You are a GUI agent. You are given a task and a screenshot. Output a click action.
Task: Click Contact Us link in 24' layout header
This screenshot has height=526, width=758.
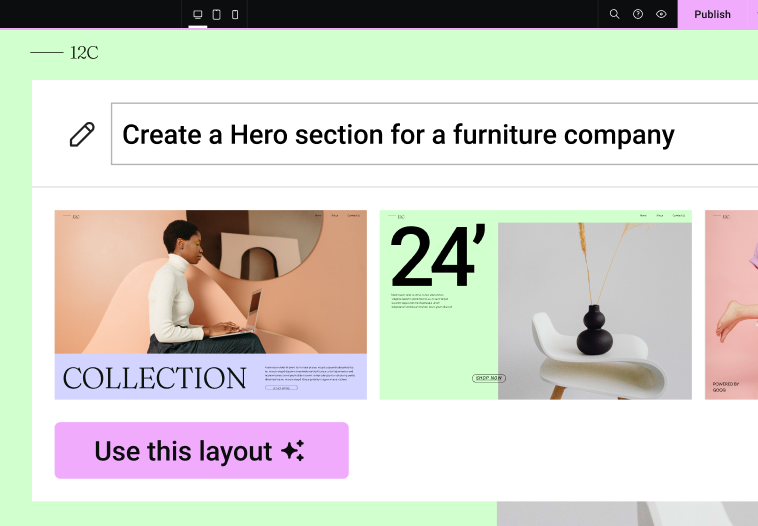click(678, 216)
